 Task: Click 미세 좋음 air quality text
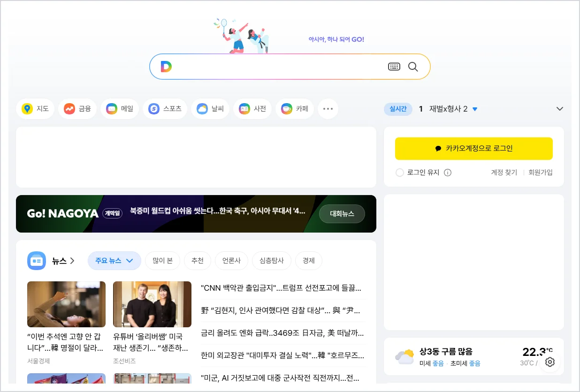pyautogui.click(x=432, y=363)
